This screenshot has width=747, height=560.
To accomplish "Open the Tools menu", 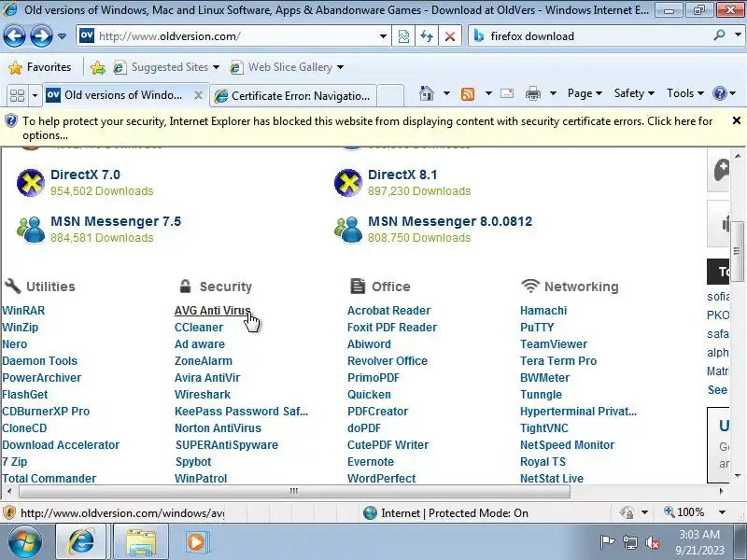I will point(685,93).
